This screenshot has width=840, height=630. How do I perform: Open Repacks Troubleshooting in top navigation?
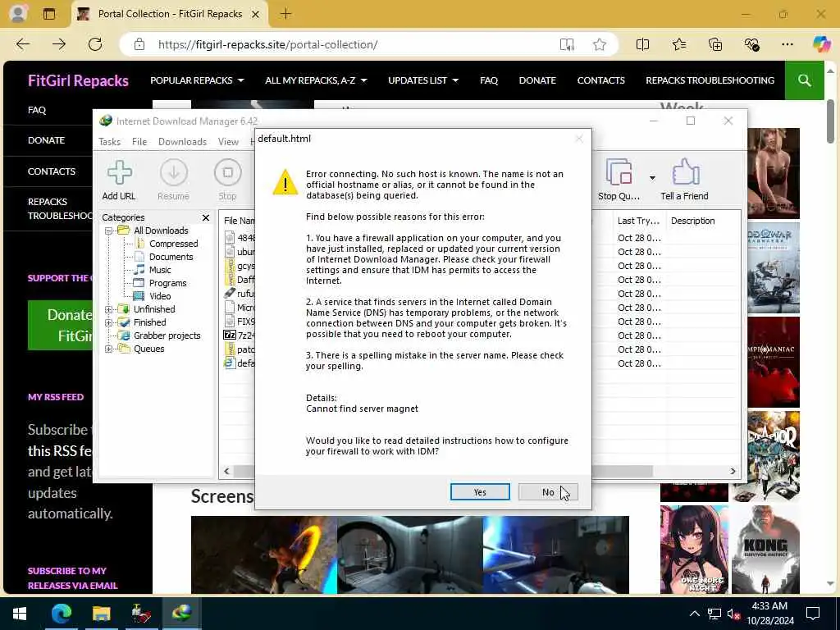(x=710, y=80)
